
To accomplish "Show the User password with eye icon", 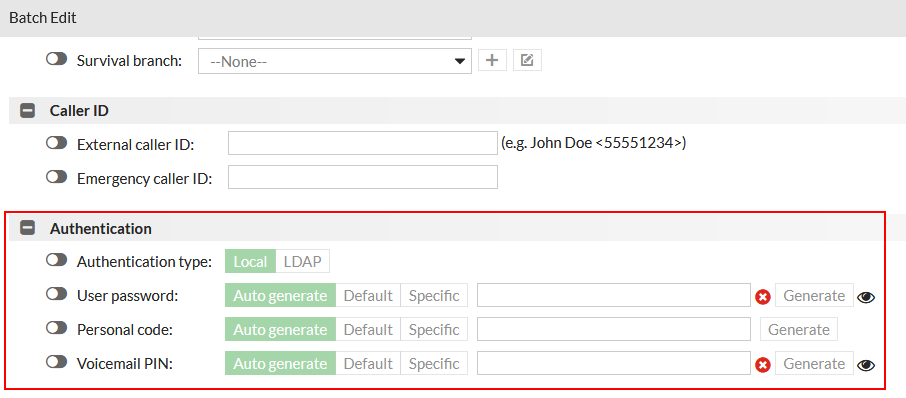I will (x=866, y=297).
